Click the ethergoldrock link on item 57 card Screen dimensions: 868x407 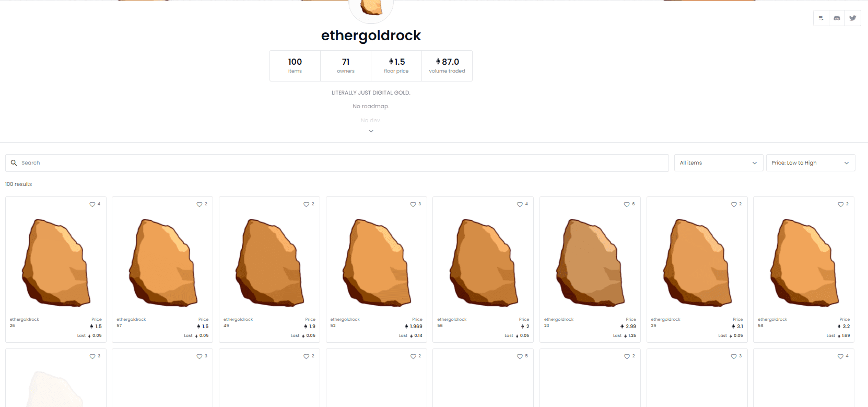(x=131, y=319)
